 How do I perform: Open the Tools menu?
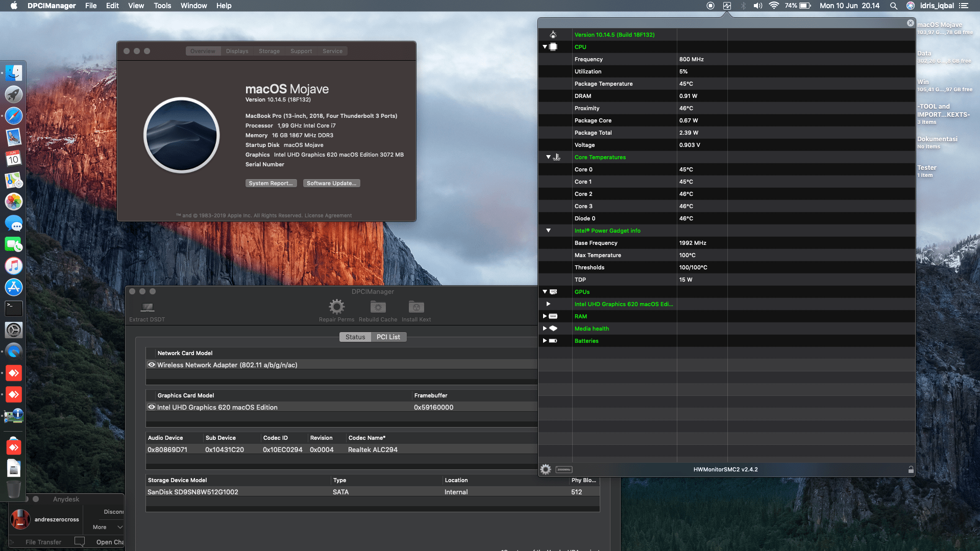(162, 6)
